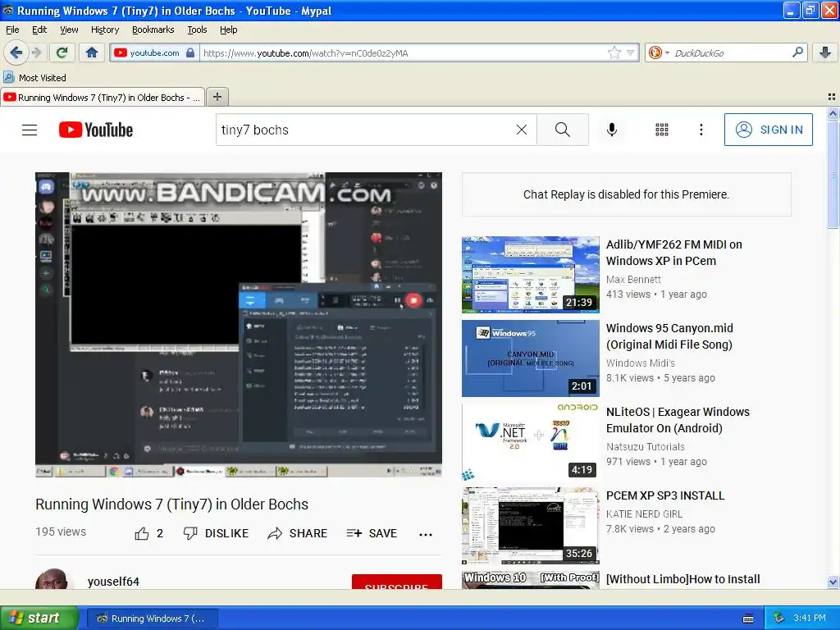Open the YouTube hamburger guide menu

click(x=30, y=130)
